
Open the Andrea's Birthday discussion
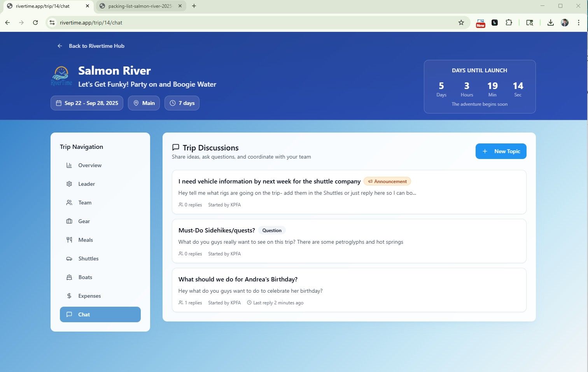click(238, 279)
